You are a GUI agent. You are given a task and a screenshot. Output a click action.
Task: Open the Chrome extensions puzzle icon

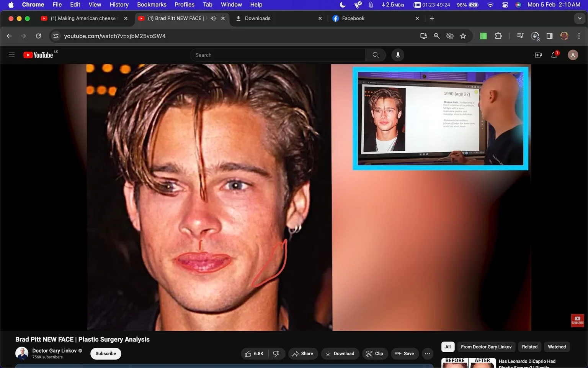498,36
